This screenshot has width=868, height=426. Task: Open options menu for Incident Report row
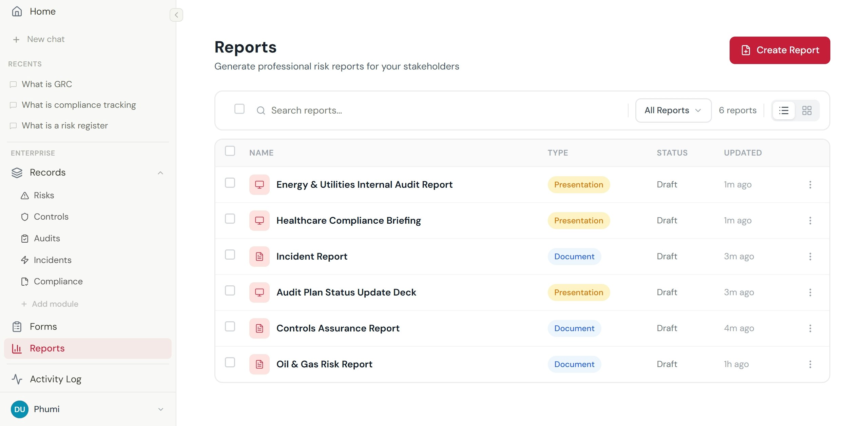[810, 257]
